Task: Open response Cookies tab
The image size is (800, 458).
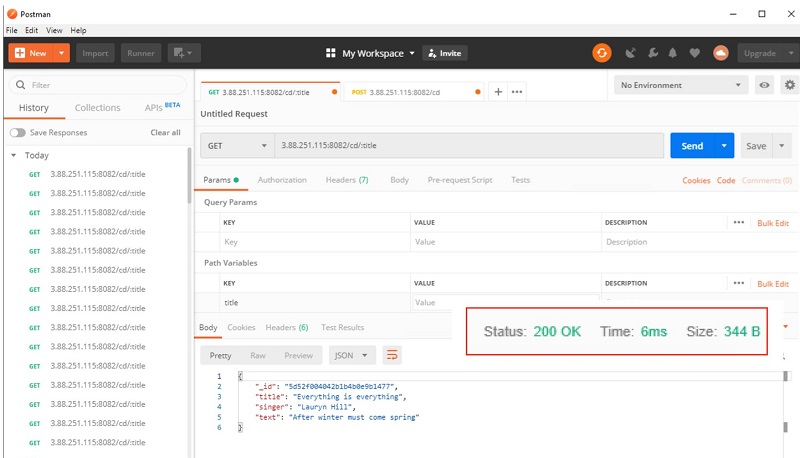Action: pyautogui.click(x=241, y=327)
